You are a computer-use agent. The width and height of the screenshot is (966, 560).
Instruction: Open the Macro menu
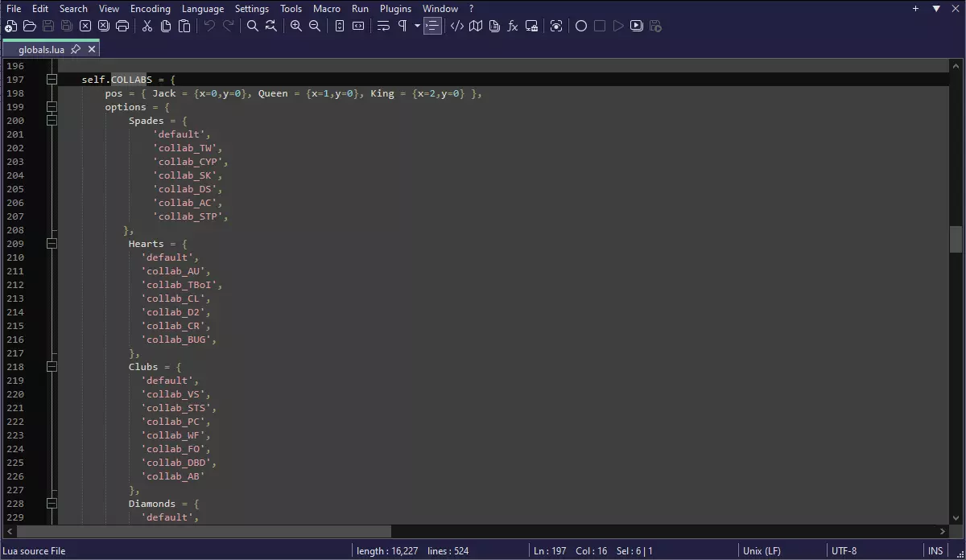pos(327,8)
